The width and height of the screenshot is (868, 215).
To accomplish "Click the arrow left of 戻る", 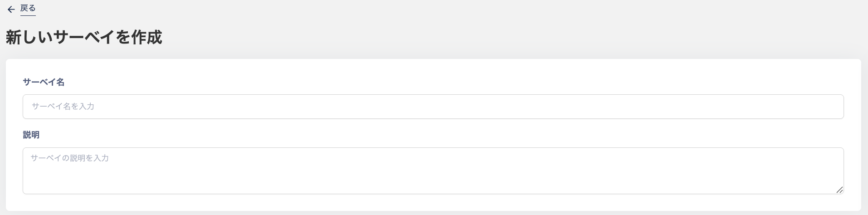I will 11,10.
